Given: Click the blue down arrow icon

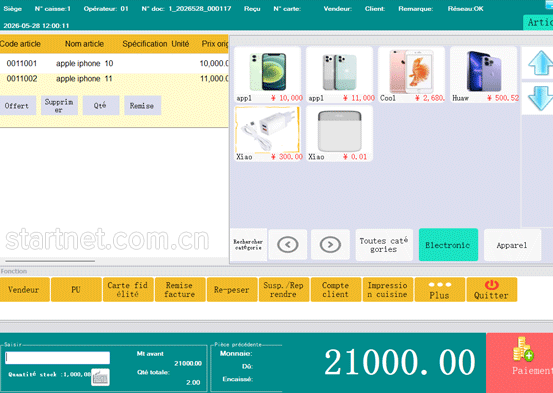Looking at the screenshot, I should click(x=540, y=98).
